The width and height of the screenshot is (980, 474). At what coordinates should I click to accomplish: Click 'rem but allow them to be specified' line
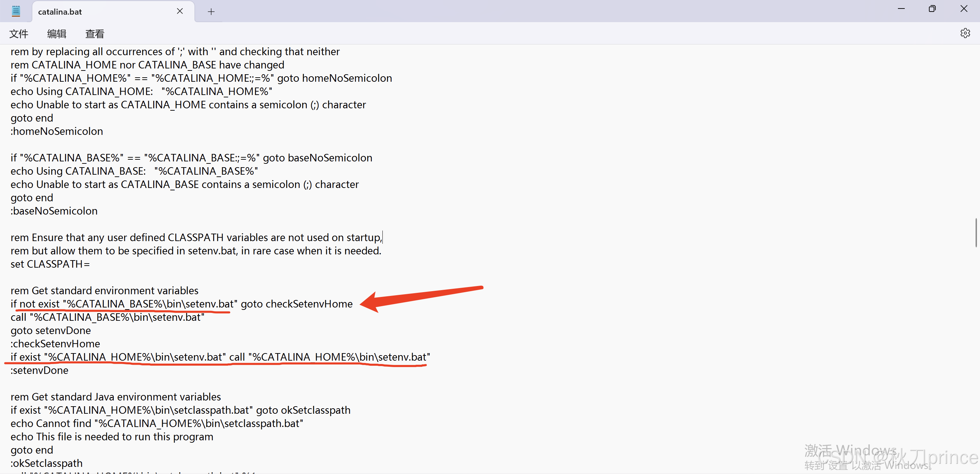click(196, 251)
